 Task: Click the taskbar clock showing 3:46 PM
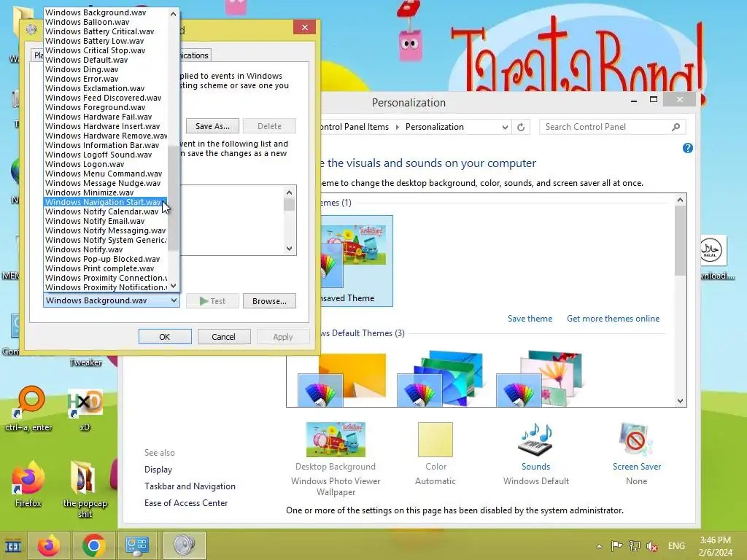click(x=715, y=546)
